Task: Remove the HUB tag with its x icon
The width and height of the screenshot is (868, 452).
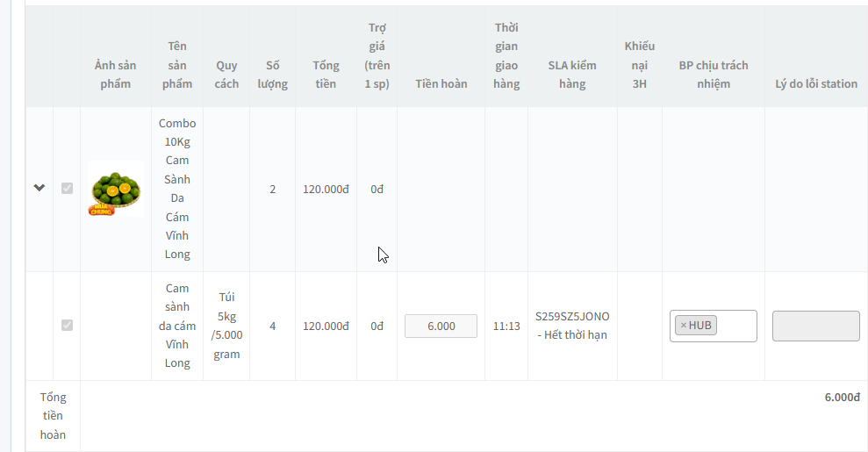Action: [683, 326]
